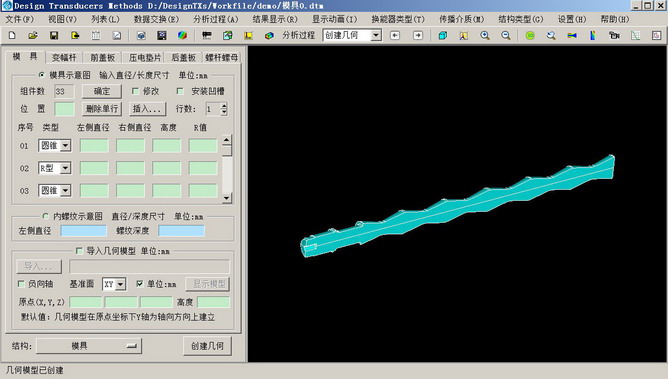This screenshot has width=668, height=379.
Task: Click the cyan 3D cube view icon
Action: coord(443,35)
